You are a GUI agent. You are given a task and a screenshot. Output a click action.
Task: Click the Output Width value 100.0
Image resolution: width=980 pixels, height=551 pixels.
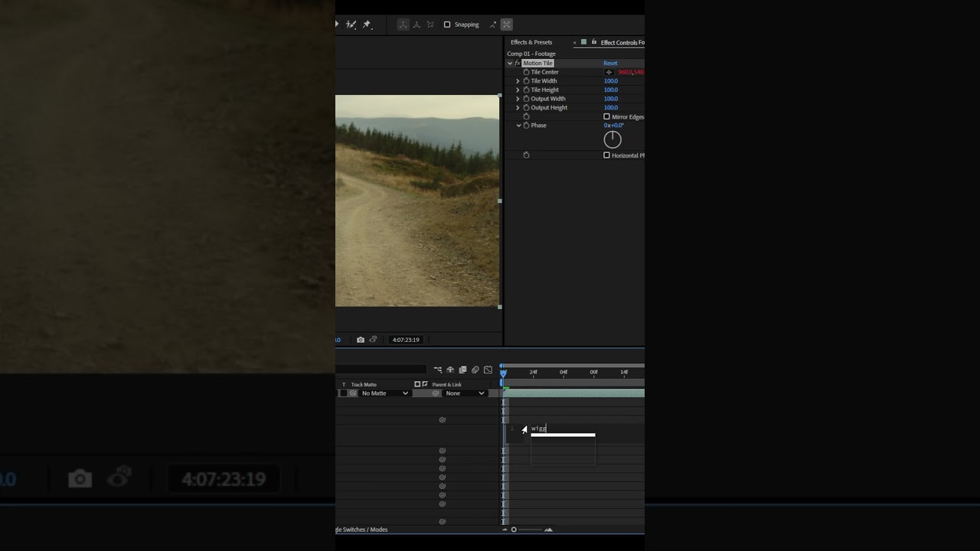(610, 99)
